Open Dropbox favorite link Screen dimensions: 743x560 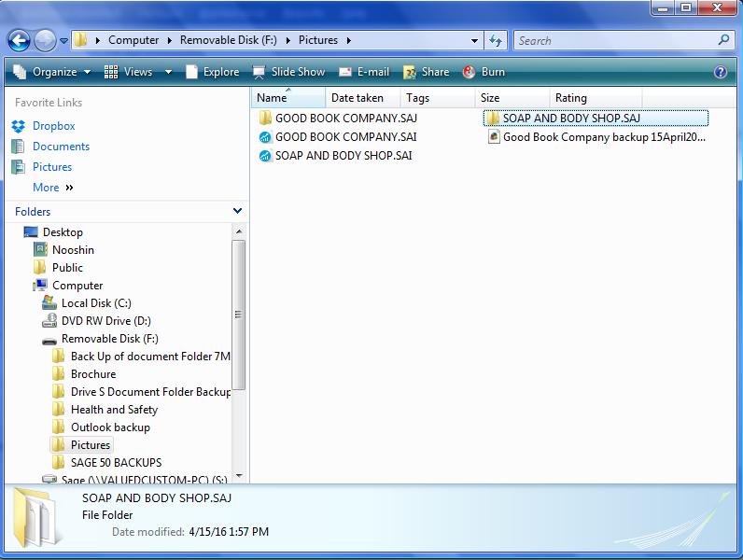click(x=53, y=126)
